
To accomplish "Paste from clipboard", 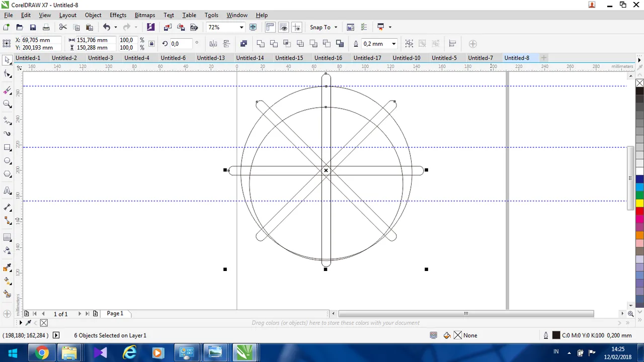I will (89, 27).
